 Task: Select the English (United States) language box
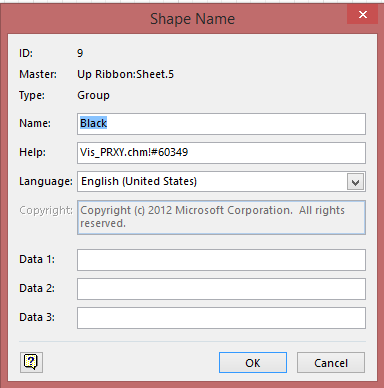click(221, 182)
